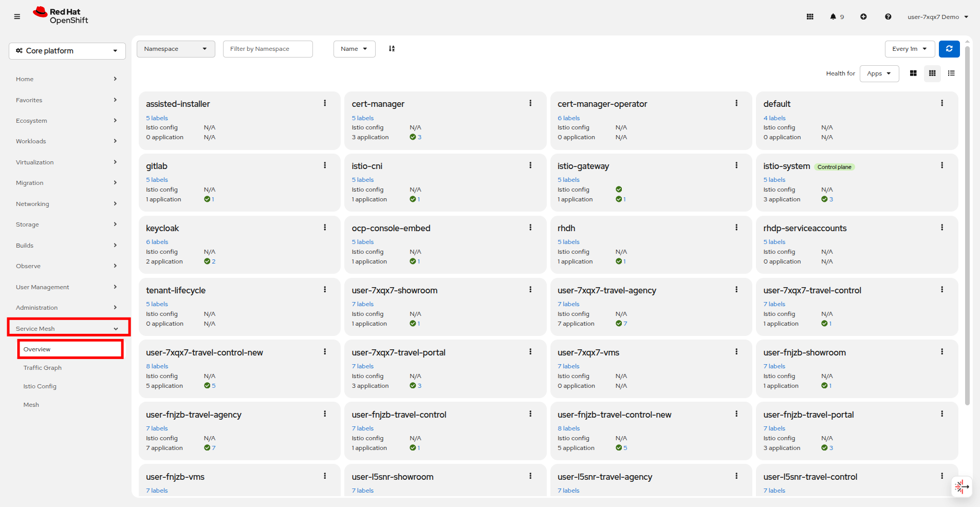The width and height of the screenshot is (980, 507).
Task: Switch to the expanded cards view
Action: tap(913, 73)
